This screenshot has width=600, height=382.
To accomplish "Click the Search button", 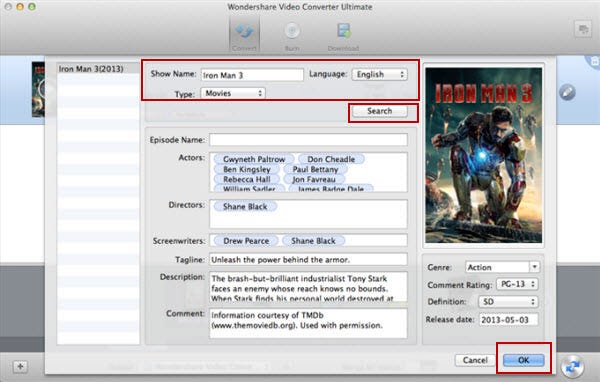I will point(380,111).
